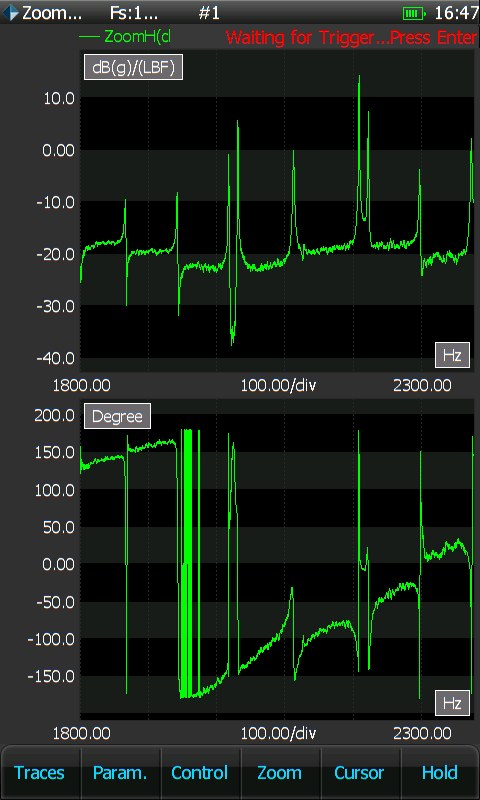Click the Degree unit label
480x800 pixels.
click(117, 416)
